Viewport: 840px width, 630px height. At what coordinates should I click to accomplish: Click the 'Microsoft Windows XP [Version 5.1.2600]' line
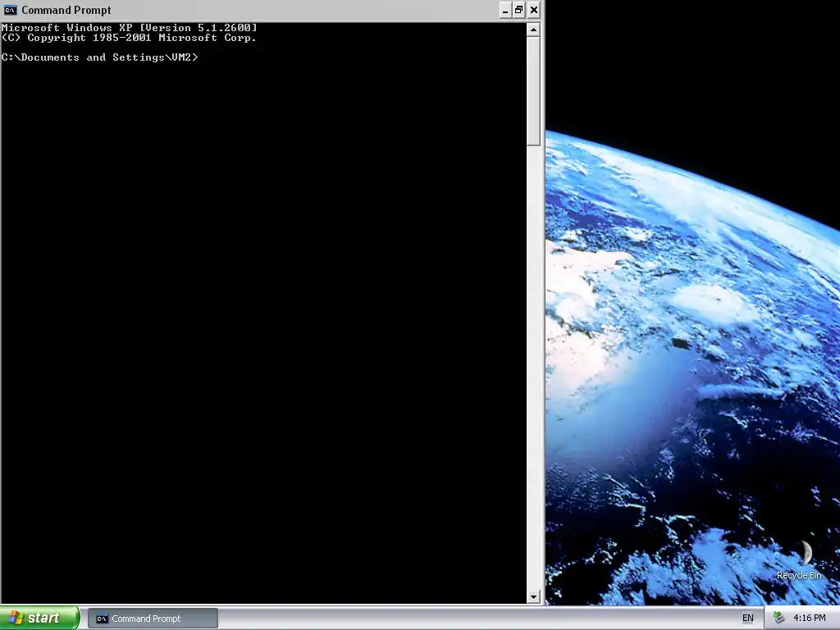[129, 27]
